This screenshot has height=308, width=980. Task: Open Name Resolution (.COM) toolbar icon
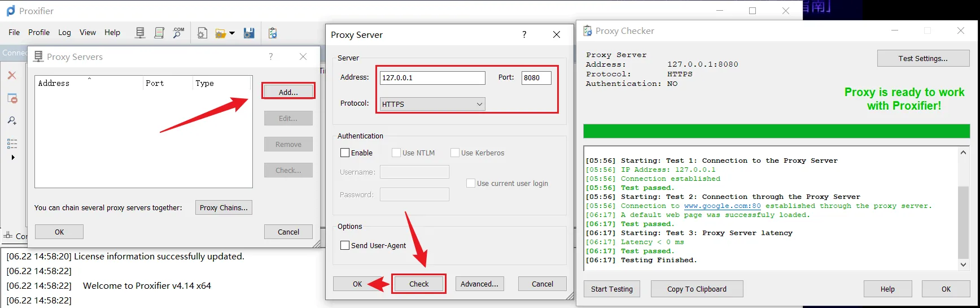pyautogui.click(x=178, y=33)
